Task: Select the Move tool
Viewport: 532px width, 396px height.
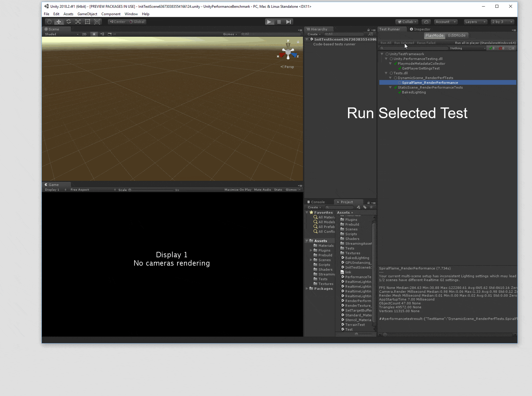Action: 59,22
